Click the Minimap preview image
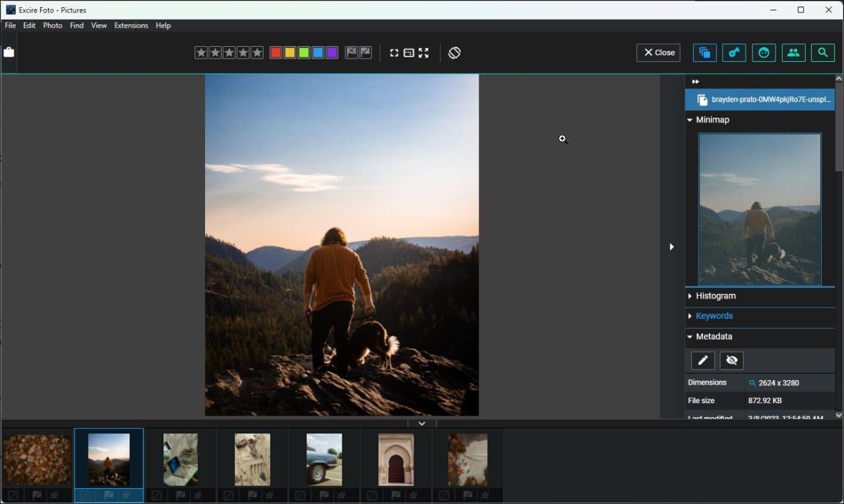Viewport: 844px width, 504px height. pyautogui.click(x=760, y=209)
